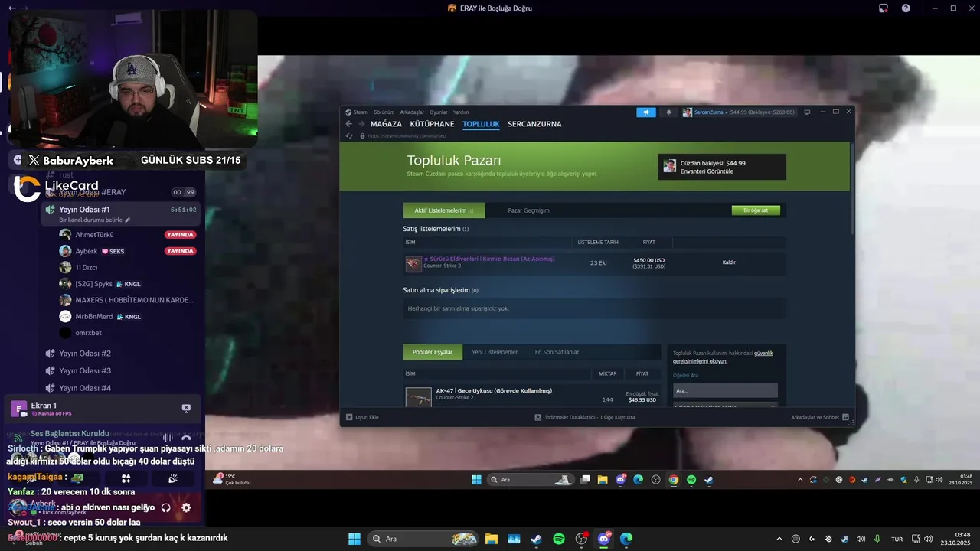The height and width of the screenshot is (551, 980).
Task: Click Kaldır to remove the gloves listing
Action: click(x=729, y=262)
